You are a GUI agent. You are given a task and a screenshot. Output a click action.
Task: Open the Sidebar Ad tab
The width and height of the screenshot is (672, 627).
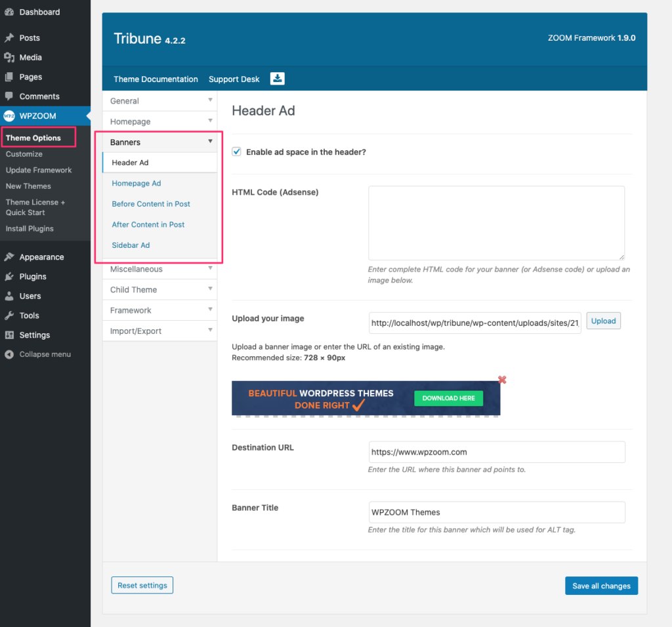(131, 245)
